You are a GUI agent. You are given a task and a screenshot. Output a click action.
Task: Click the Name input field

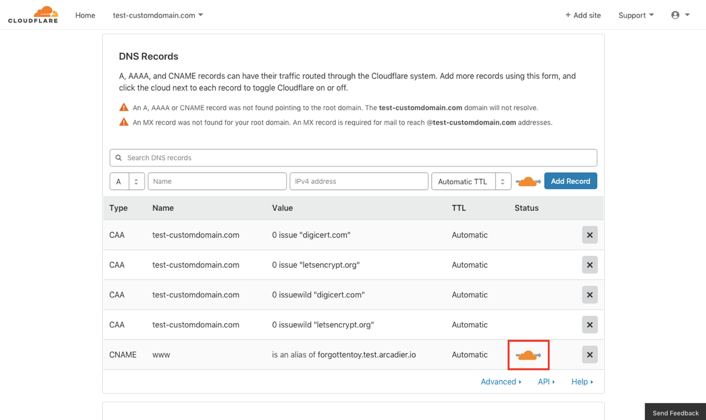click(x=217, y=181)
